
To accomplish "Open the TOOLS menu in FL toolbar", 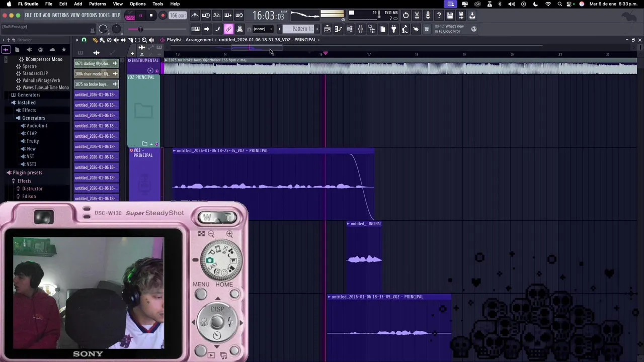I will pyautogui.click(x=104, y=16).
